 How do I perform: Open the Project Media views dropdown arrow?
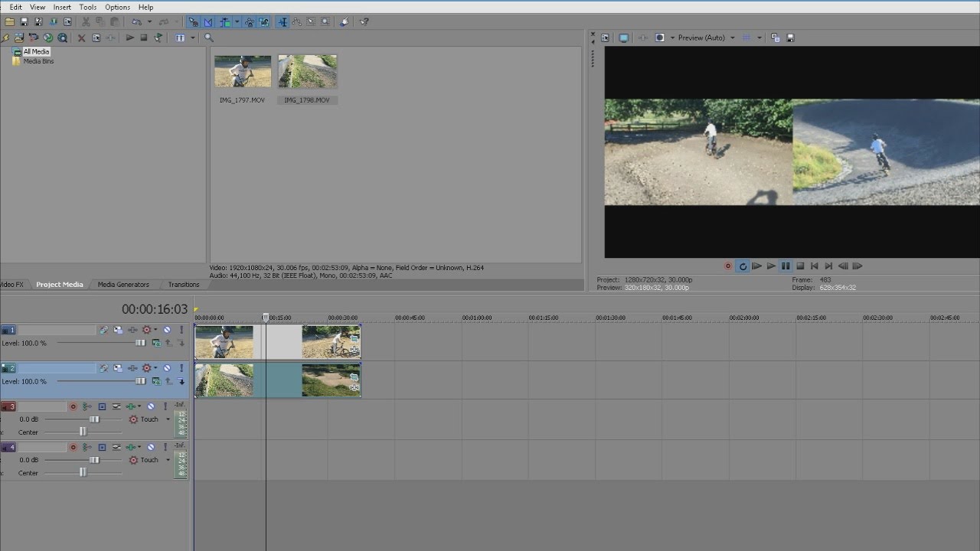coord(193,37)
